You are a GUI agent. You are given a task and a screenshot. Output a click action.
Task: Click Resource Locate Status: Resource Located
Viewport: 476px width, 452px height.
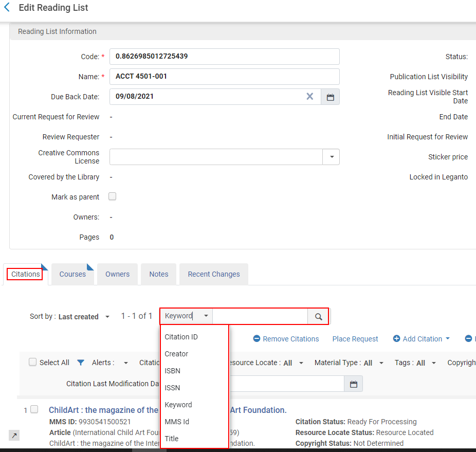[364, 432]
